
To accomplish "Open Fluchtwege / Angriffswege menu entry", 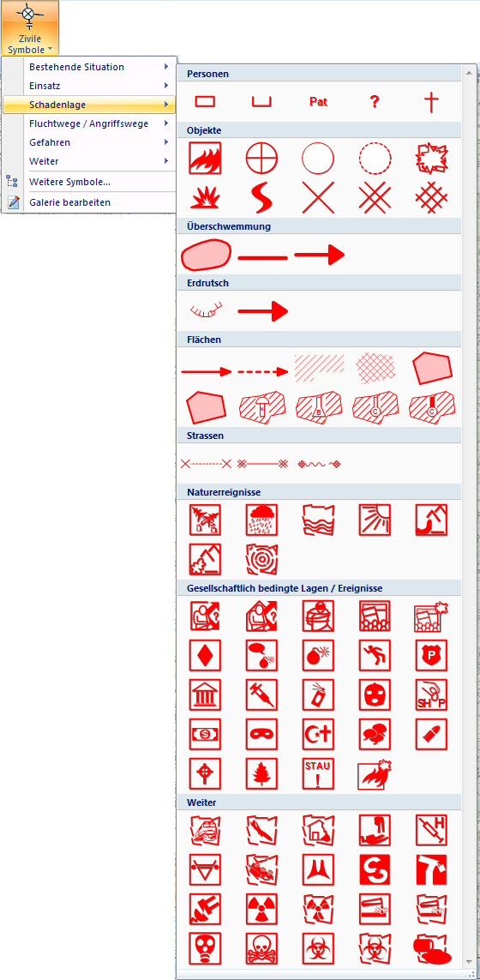I will tap(89, 123).
